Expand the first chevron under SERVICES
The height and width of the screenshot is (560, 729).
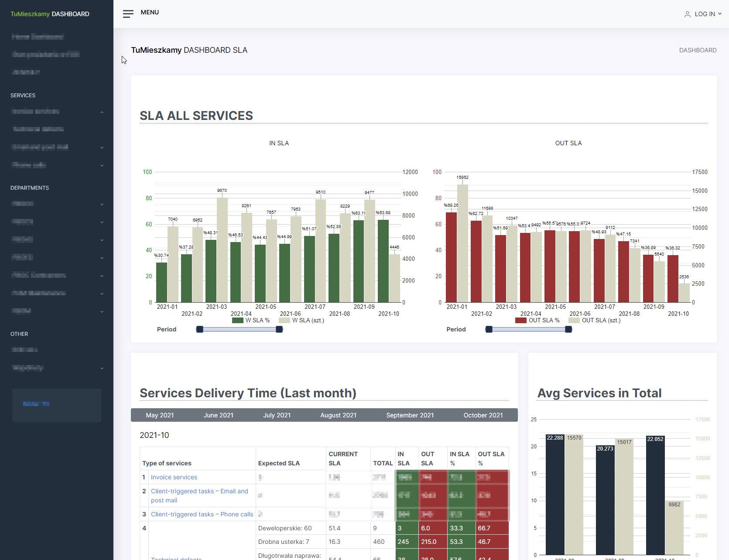102,113
